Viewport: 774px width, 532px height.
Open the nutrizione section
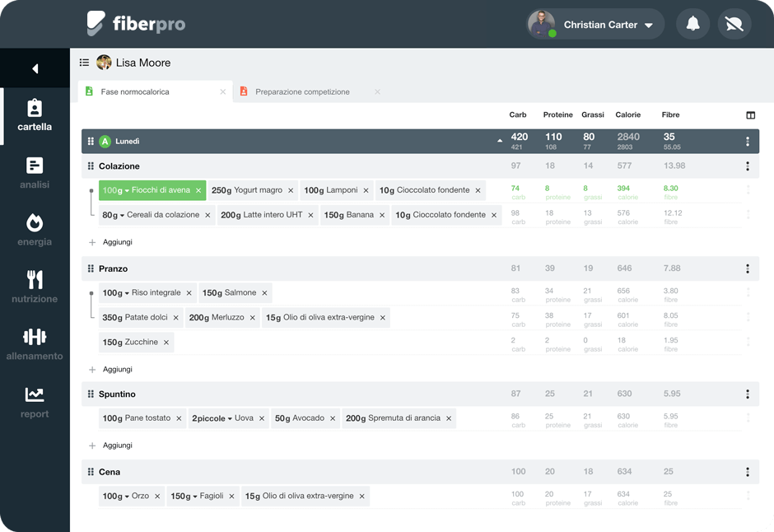(x=35, y=287)
